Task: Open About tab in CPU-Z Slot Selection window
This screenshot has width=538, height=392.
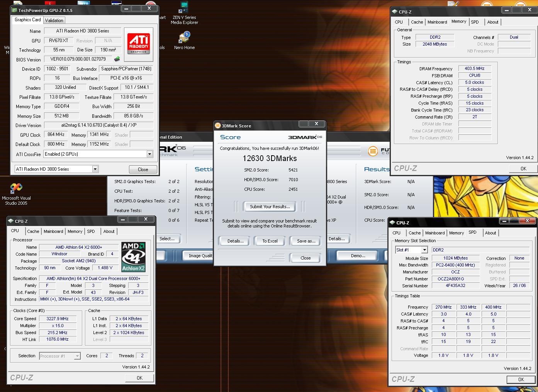Action: tap(490, 233)
